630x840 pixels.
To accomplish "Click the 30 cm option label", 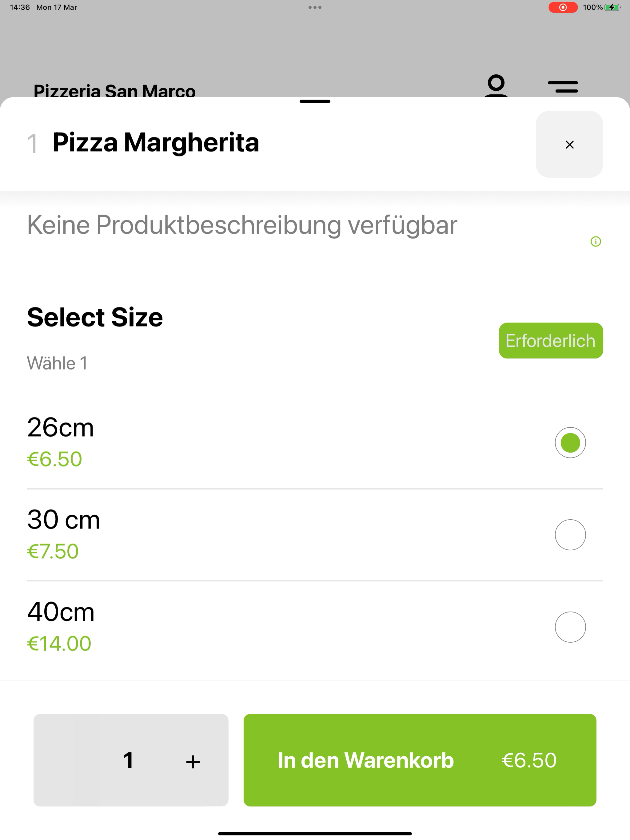I will [x=63, y=520].
